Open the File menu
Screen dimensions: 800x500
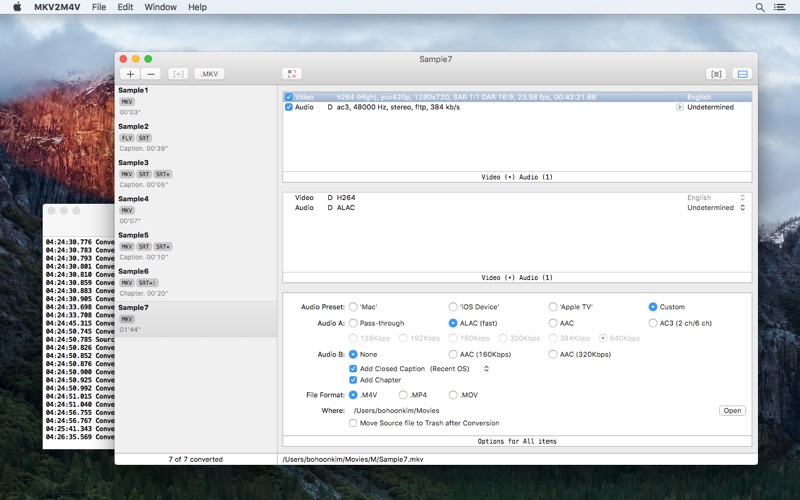pyautogui.click(x=99, y=7)
